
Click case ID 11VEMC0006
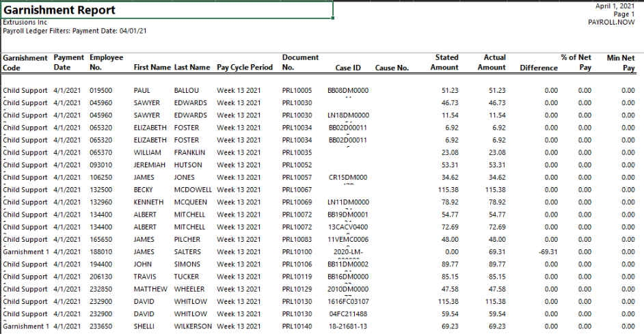point(348,239)
